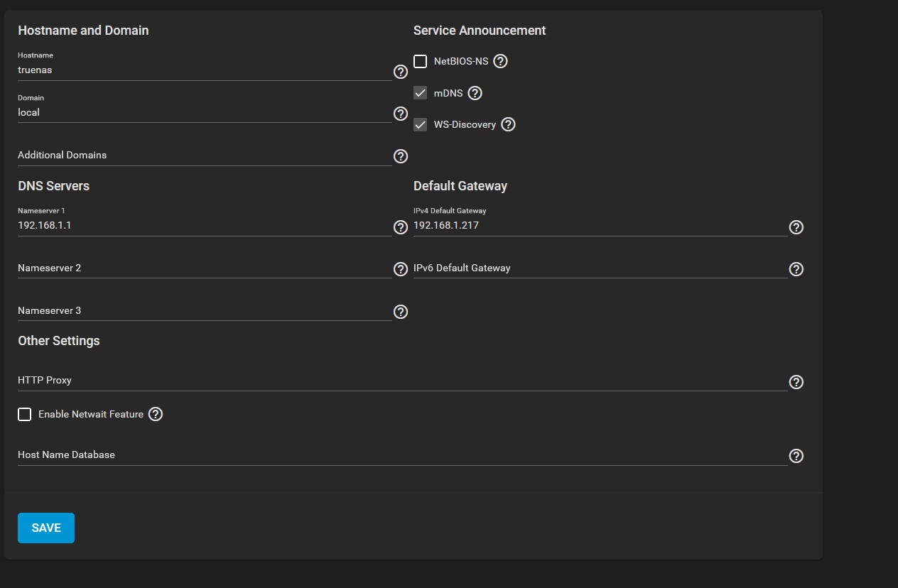Open mDNS help icon
Screen dimensions: 898x588
pyautogui.click(x=475, y=93)
